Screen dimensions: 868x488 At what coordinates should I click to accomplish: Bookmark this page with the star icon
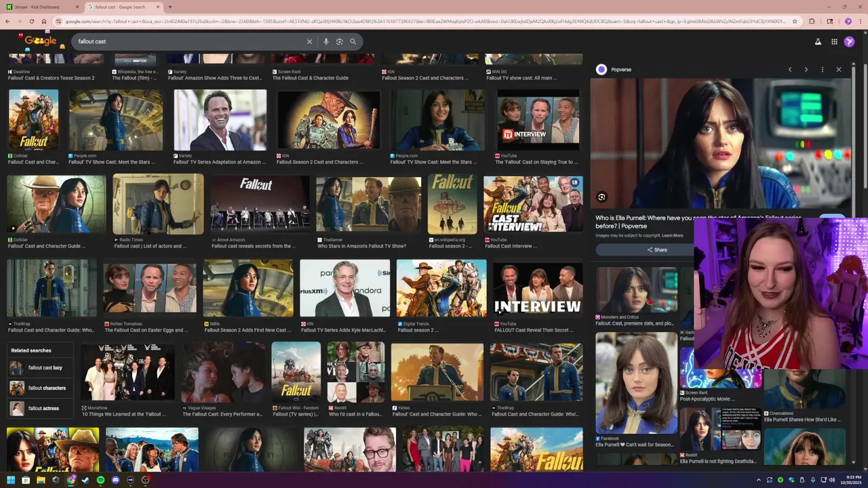795,21
